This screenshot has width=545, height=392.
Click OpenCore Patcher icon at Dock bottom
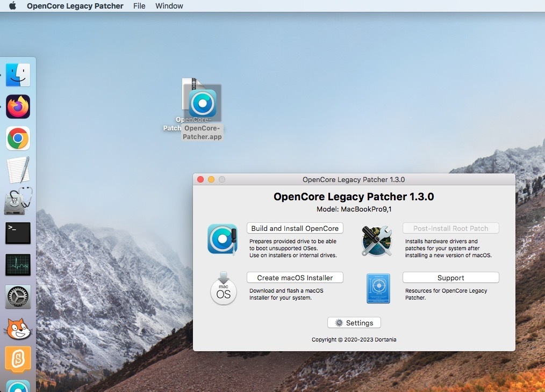click(x=18, y=386)
